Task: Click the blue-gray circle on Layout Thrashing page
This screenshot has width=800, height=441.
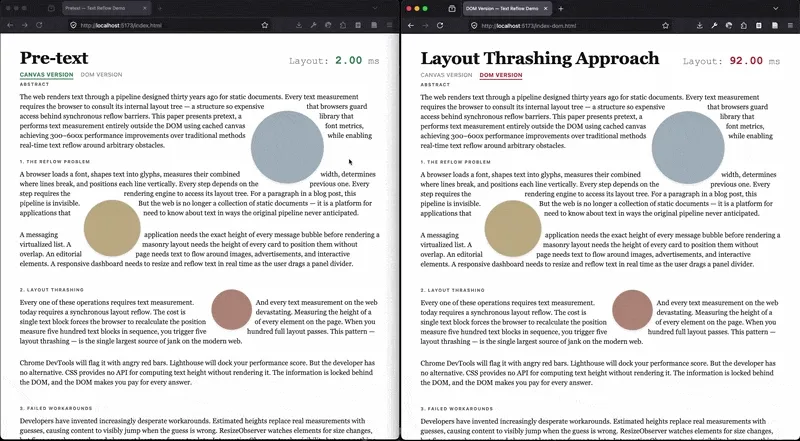Action: 688,148
